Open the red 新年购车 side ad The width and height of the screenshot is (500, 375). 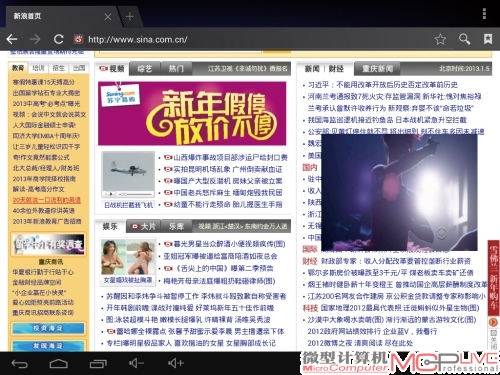493,278
